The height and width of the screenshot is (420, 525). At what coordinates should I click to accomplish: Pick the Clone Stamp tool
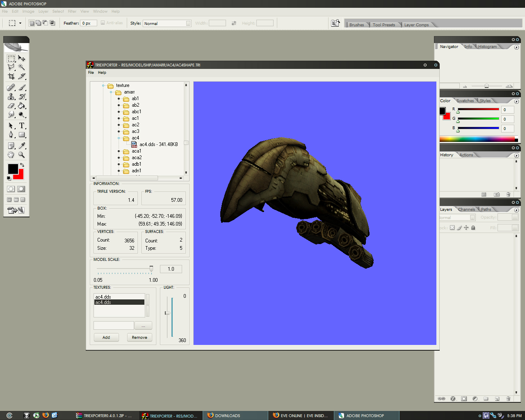tap(11, 96)
